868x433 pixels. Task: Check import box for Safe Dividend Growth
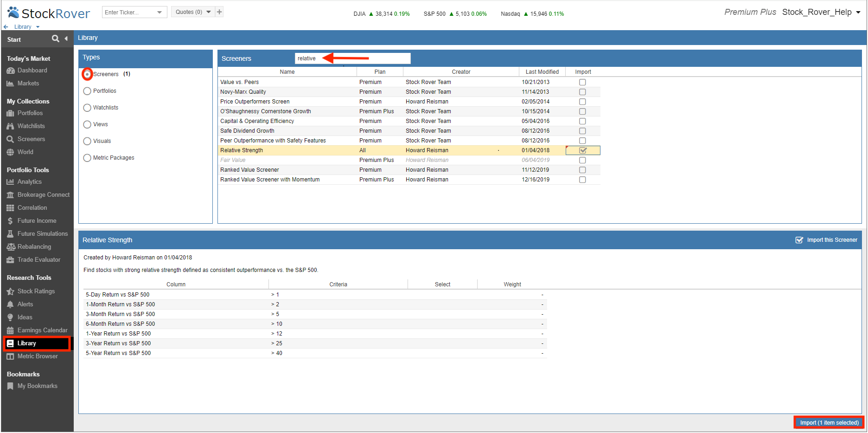tap(582, 131)
